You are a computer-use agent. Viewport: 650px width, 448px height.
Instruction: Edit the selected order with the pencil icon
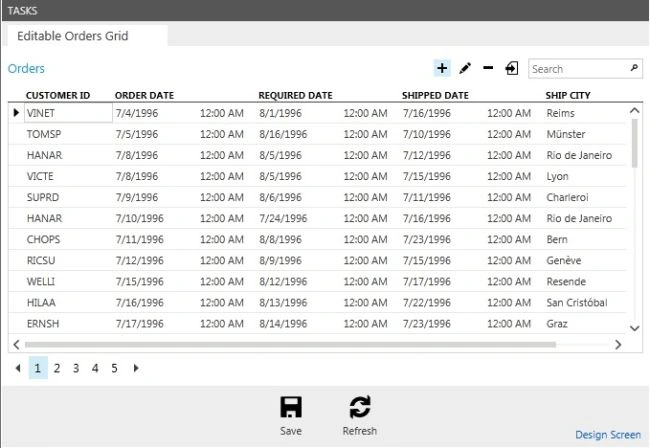[465, 68]
